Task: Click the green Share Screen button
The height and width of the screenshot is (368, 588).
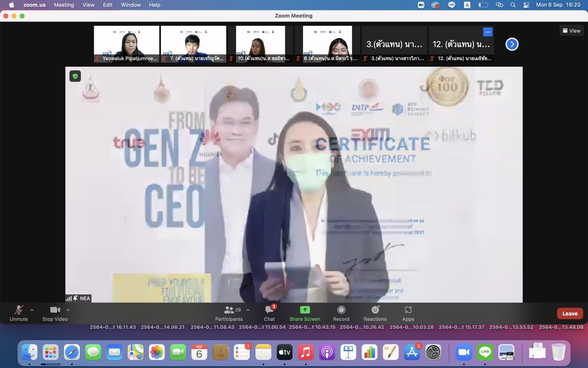Action: point(305,313)
